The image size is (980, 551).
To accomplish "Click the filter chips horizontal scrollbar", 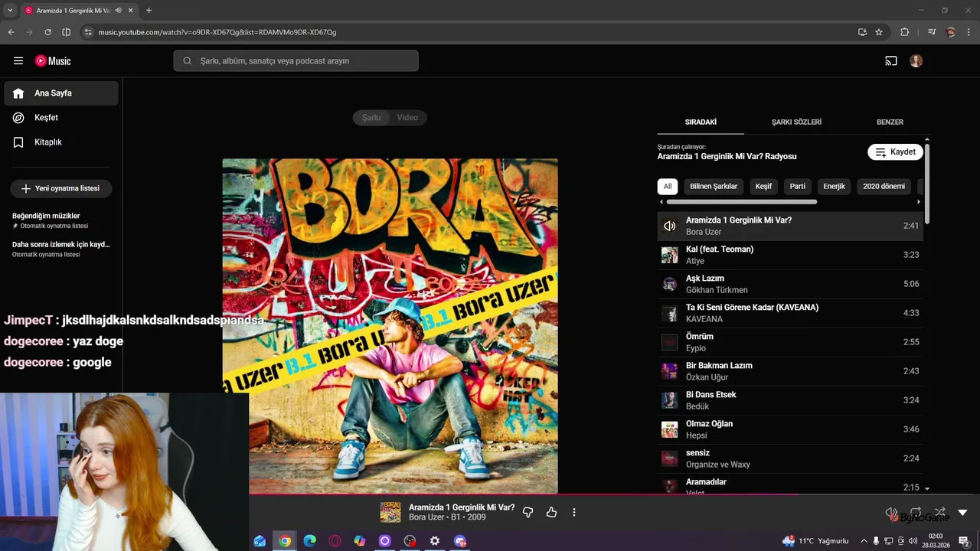I will pos(741,202).
